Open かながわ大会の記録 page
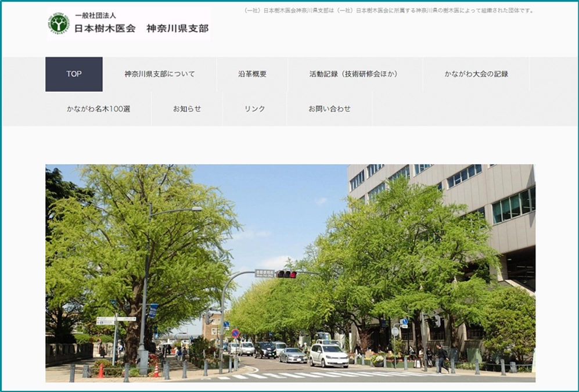Viewport: 579px width, 392px height. 478,74
